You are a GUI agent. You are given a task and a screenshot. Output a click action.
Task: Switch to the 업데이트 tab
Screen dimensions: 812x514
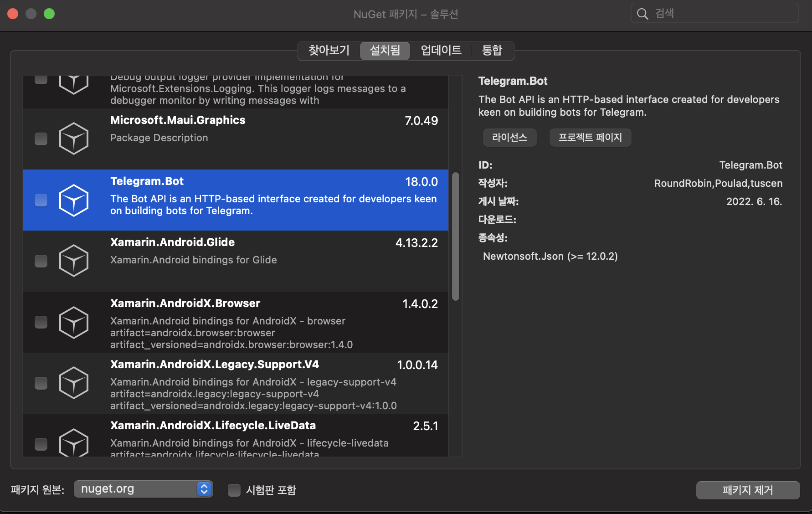441,50
